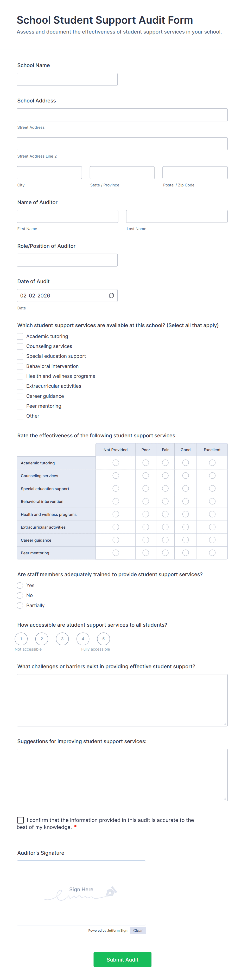The width and height of the screenshot is (242, 980).
Task: Rate accessibility as 5 Fully accessible
Action: coord(103,639)
